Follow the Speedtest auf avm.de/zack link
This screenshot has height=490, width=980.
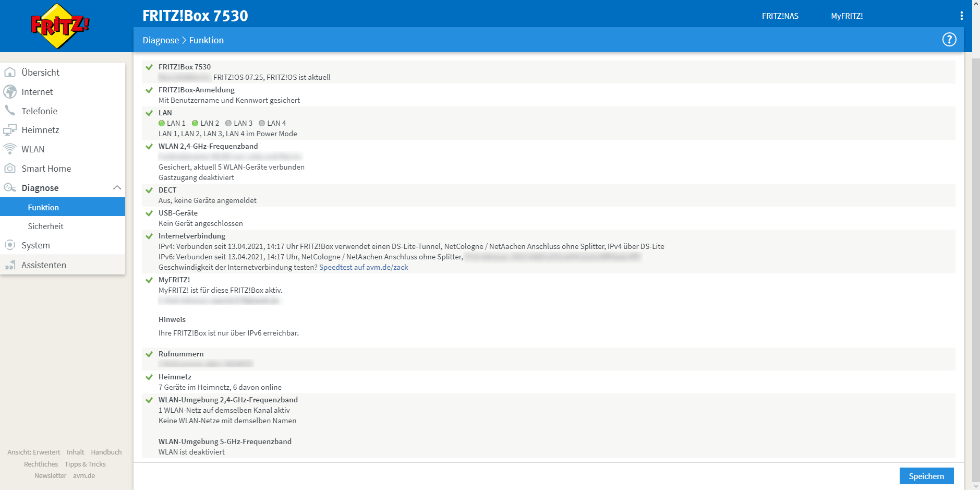(x=364, y=267)
